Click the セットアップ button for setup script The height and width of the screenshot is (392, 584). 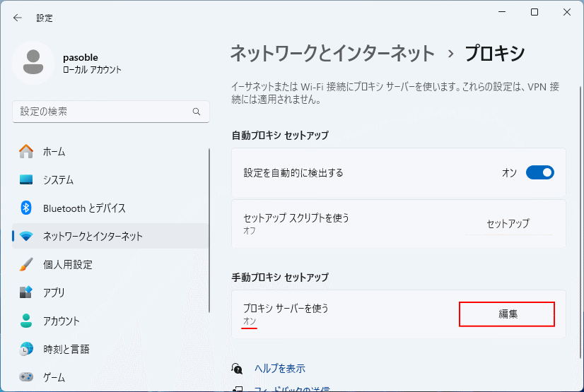tap(508, 223)
